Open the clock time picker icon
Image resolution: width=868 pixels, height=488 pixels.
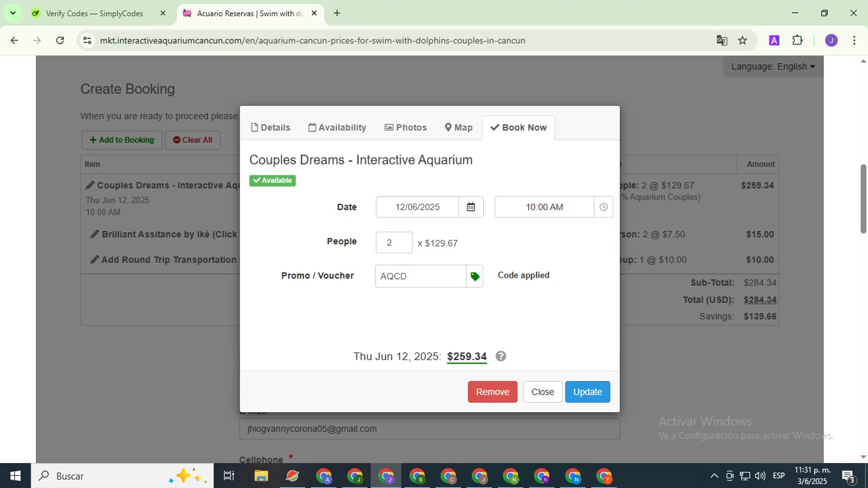coord(604,207)
